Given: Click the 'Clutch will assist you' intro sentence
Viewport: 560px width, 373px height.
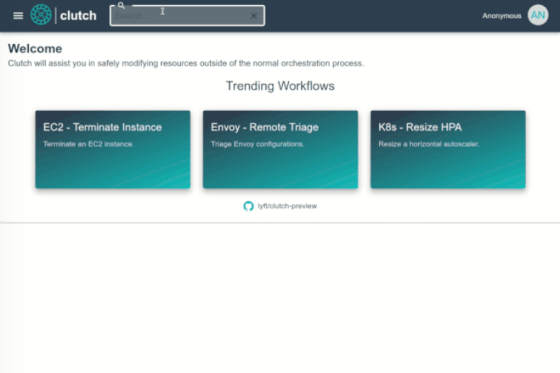Looking at the screenshot, I should point(186,63).
